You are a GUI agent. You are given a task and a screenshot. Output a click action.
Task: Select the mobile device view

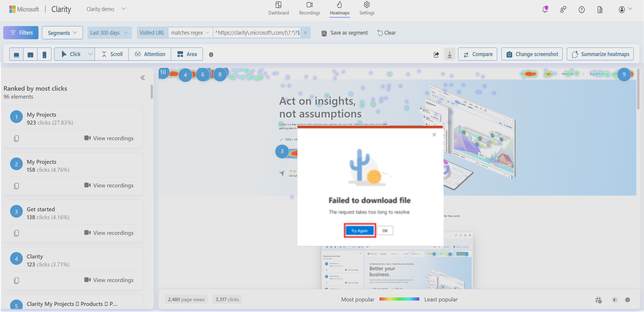[45, 54]
